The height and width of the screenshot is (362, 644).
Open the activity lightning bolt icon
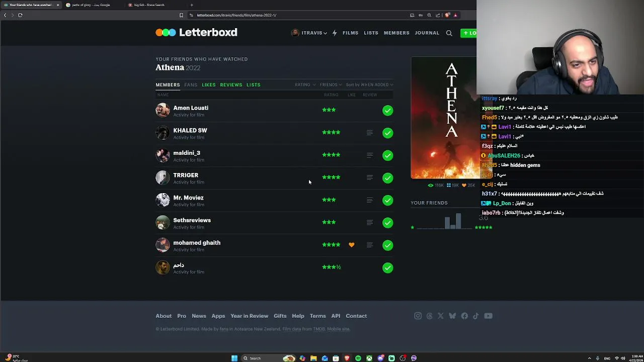(x=335, y=33)
